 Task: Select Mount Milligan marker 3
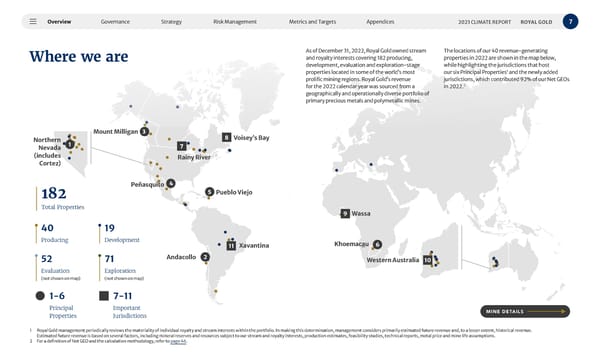pyautogui.click(x=144, y=132)
